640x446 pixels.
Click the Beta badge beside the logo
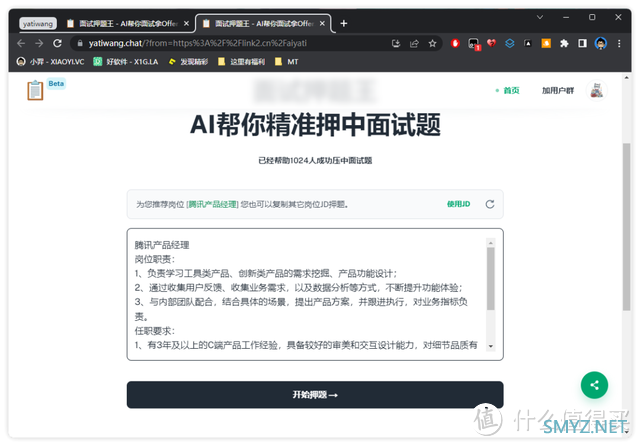click(56, 83)
